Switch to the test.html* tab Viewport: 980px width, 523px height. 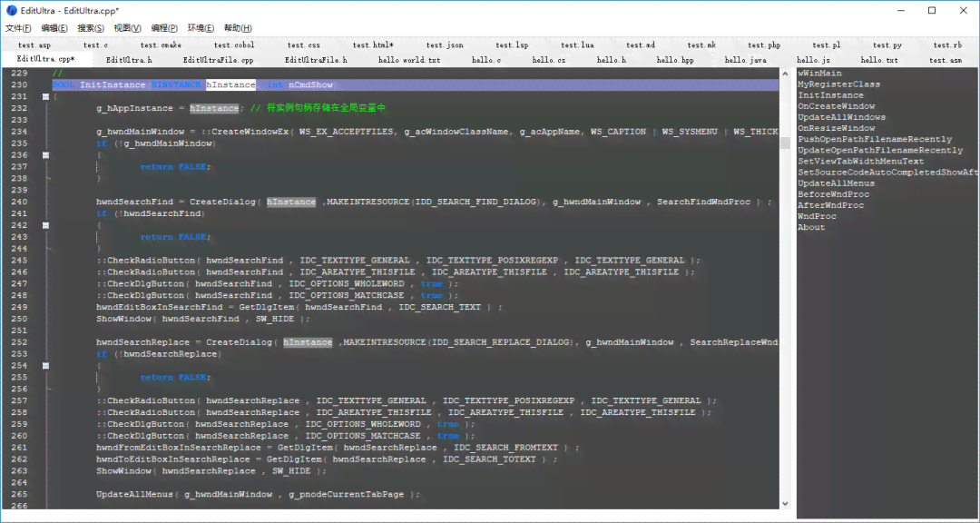pos(373,45)
